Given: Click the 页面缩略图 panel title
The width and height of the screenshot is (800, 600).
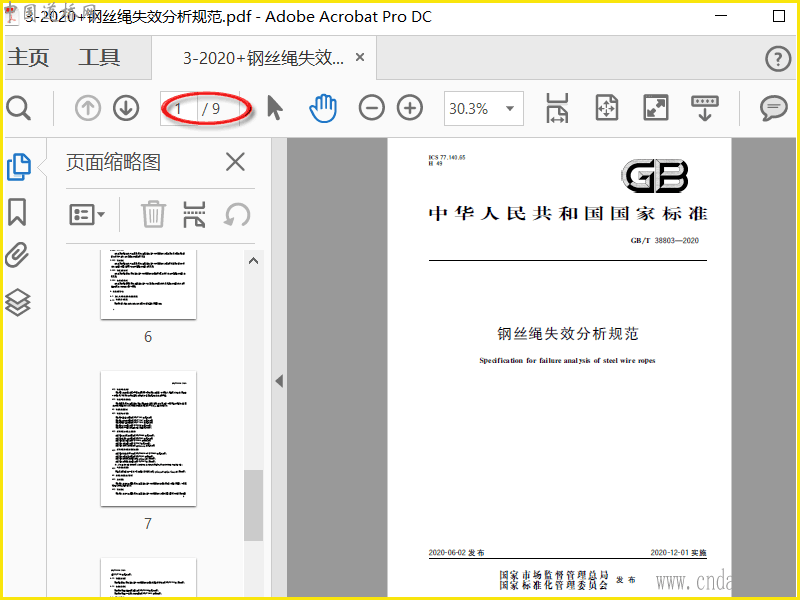Looking at the screenshot, I should click(113, 163).
